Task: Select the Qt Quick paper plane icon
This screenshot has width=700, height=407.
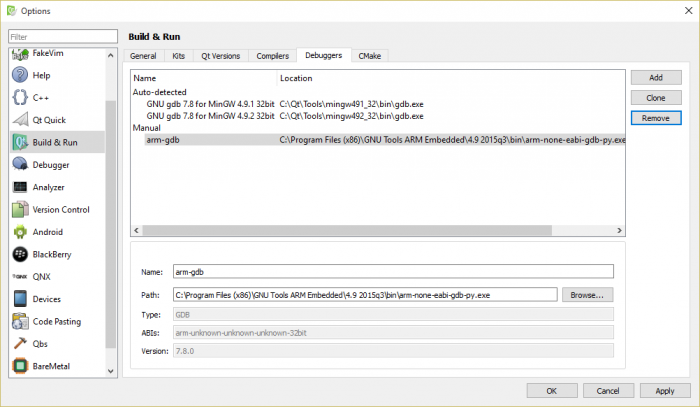Action: click(x=20, y=120)
